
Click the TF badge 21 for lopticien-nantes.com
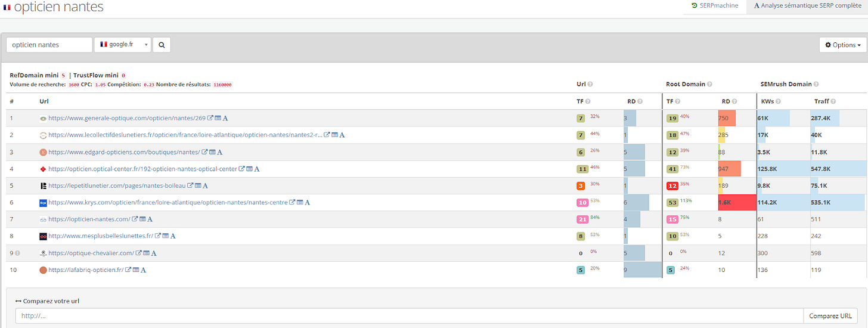coord(581,219)
